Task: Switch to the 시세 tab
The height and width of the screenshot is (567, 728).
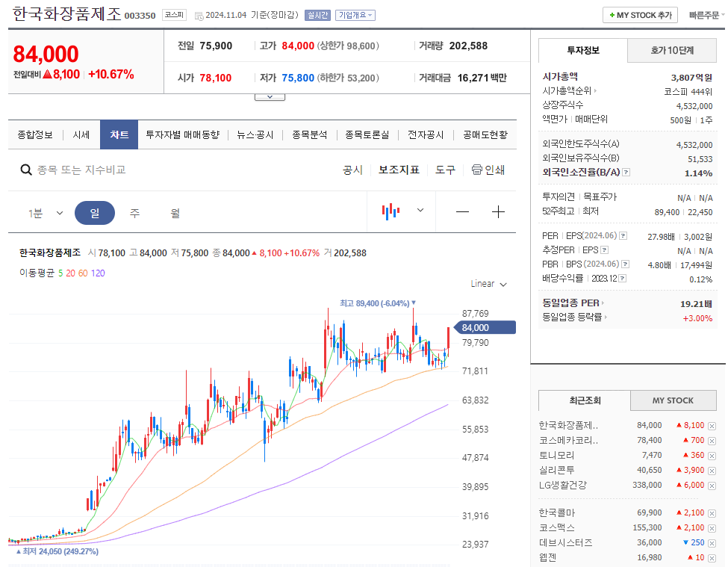Action: (x=81, y=134)
